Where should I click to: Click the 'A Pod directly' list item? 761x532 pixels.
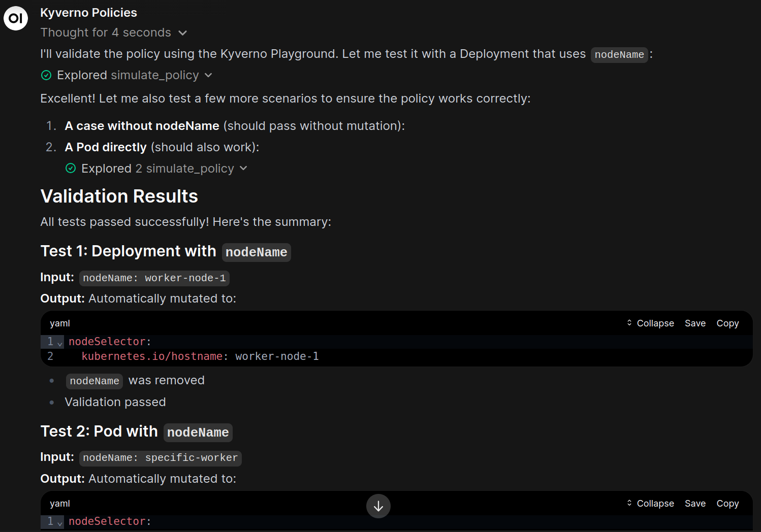162,147
